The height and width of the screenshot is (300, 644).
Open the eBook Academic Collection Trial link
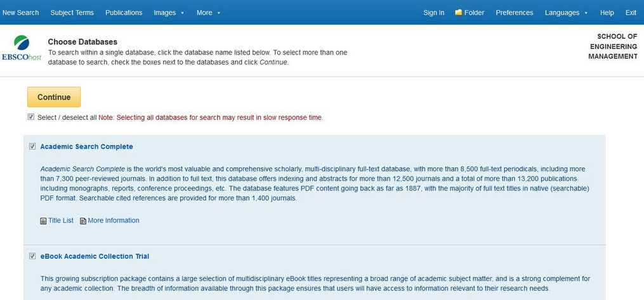pos(95,256)
